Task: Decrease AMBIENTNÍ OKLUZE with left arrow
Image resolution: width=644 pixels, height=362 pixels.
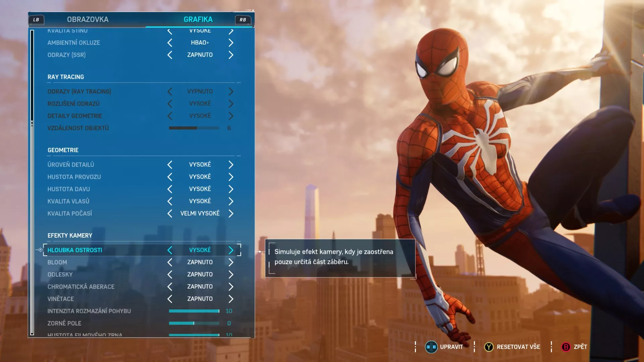Action: [170, 43]
